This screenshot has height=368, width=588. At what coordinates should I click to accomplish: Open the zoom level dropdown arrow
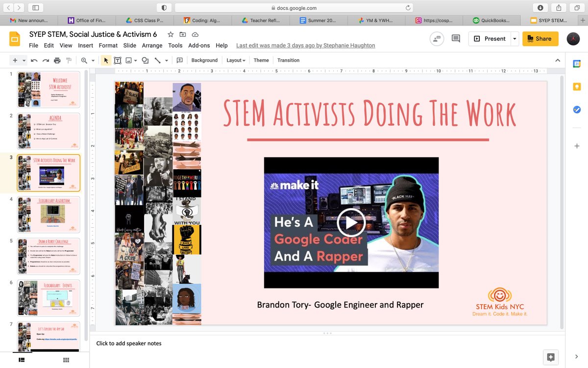[x=93, y=61]
